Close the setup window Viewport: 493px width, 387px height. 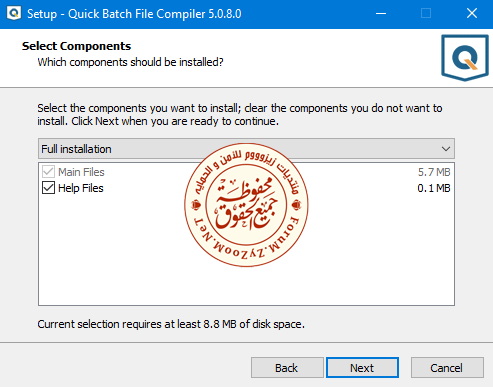[472, 14]
